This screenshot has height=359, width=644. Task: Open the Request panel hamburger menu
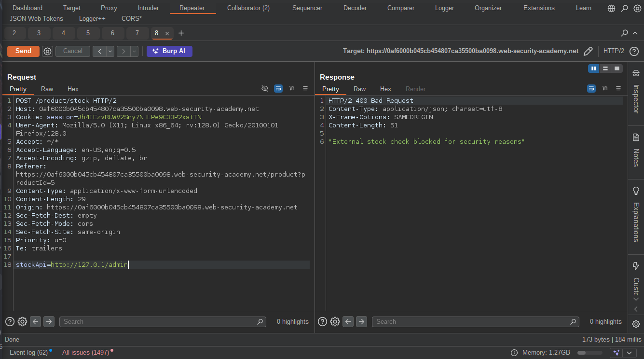305,89
